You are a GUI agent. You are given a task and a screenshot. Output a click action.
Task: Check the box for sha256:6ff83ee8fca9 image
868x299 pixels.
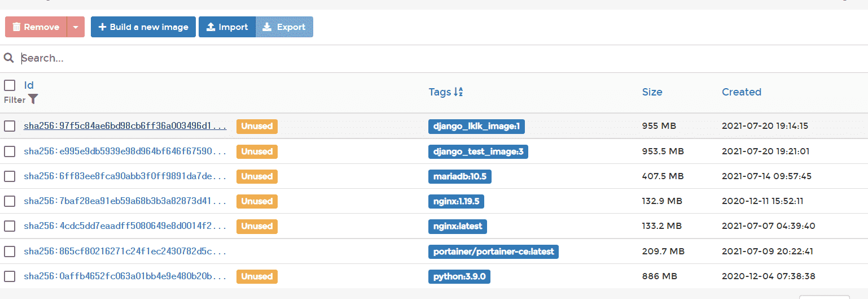click(10, 176)
